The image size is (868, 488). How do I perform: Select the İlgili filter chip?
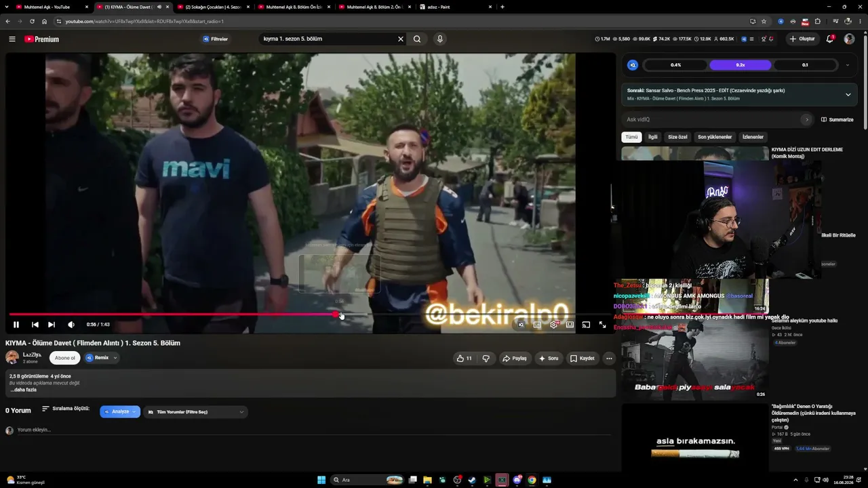[x=653, y=137]
